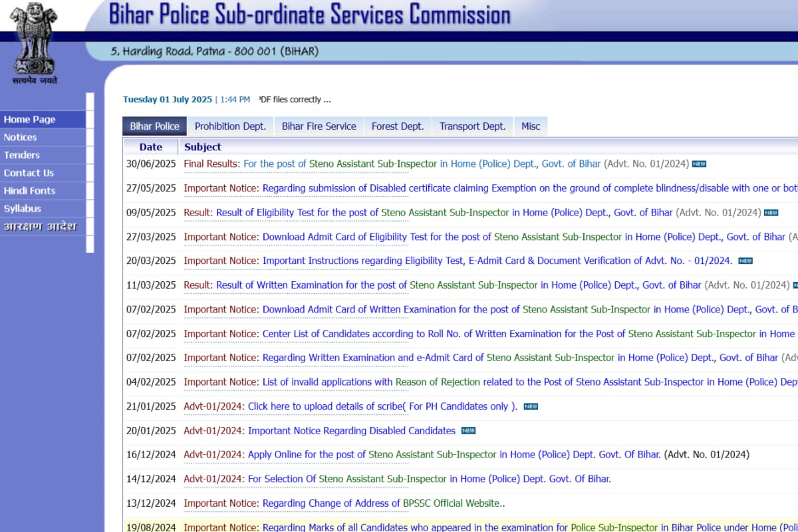Sort notices using the Date column header
The width and height of the screenshot is (798, 532).
(x=151, y=146)
